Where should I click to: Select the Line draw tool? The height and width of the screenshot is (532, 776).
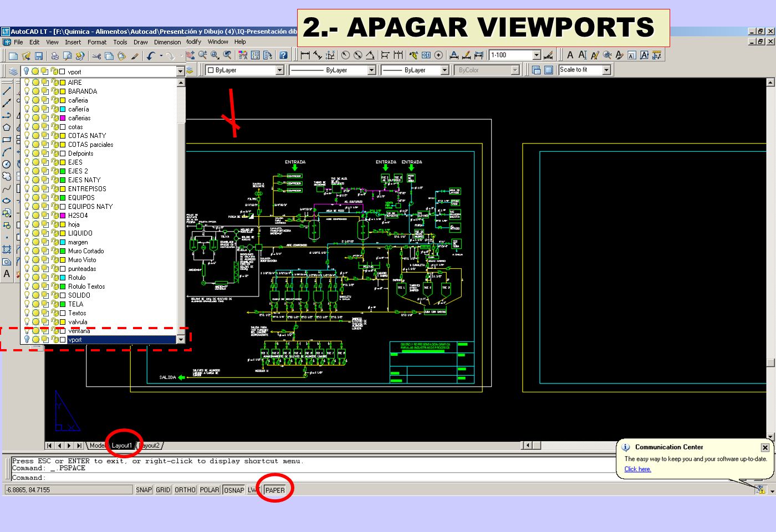7,91
